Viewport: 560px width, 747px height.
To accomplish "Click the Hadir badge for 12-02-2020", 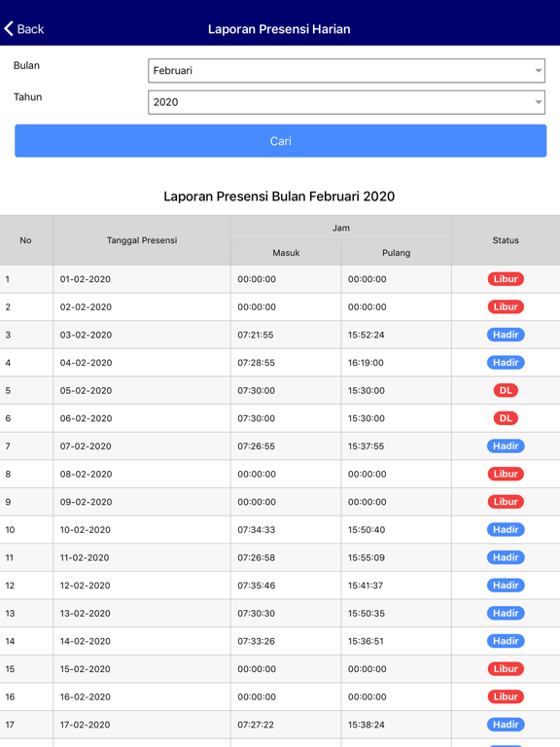I will 506,585.
